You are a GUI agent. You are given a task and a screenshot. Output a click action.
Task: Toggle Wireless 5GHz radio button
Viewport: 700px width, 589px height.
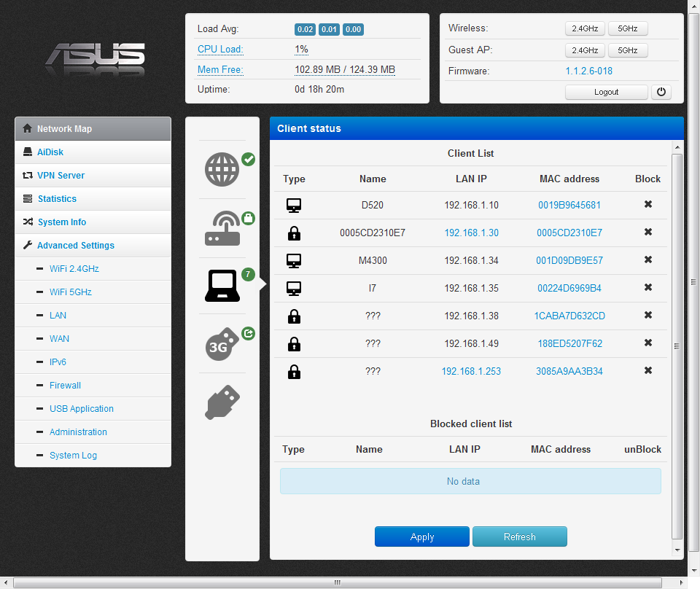[628, 29]
